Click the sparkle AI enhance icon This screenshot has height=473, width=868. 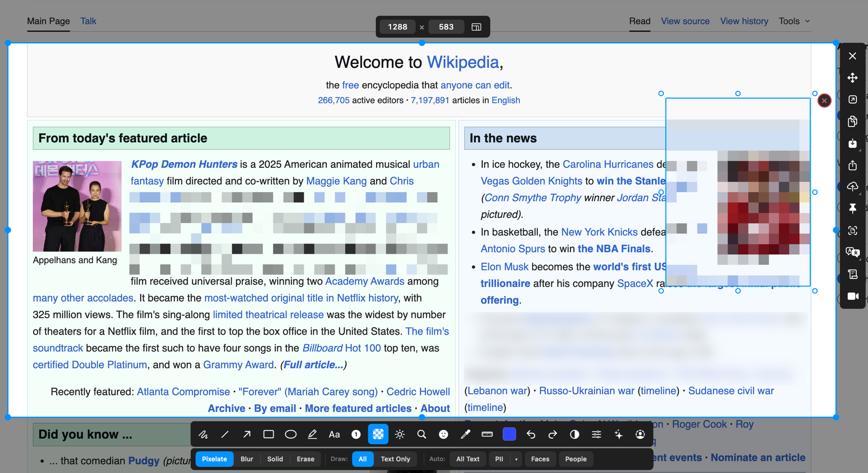point(618,434)
